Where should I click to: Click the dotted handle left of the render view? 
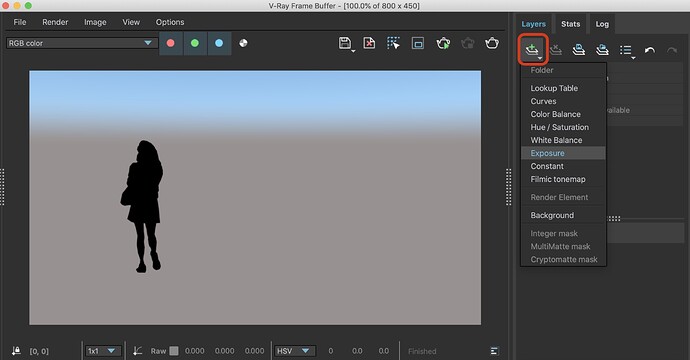(x=2, y=187)
